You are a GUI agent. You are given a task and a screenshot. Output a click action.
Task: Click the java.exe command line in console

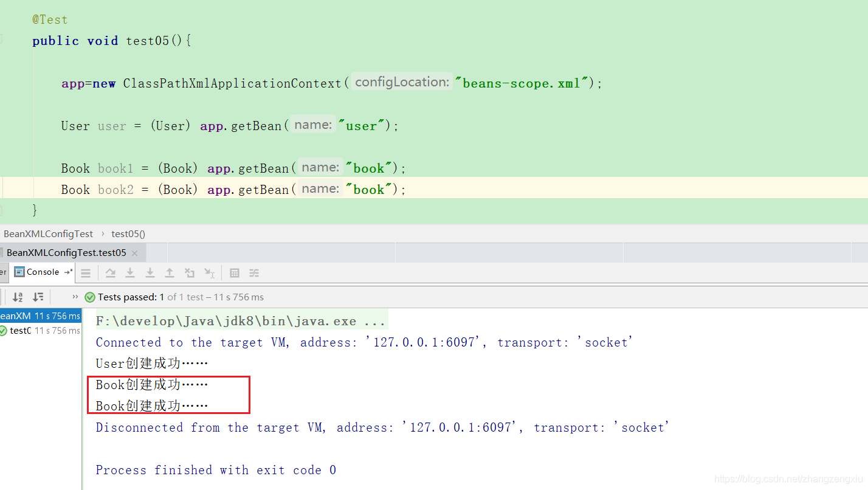(240, 321)
